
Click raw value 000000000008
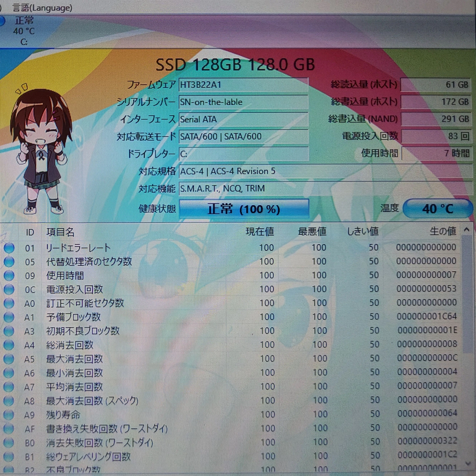coord(427,344)
